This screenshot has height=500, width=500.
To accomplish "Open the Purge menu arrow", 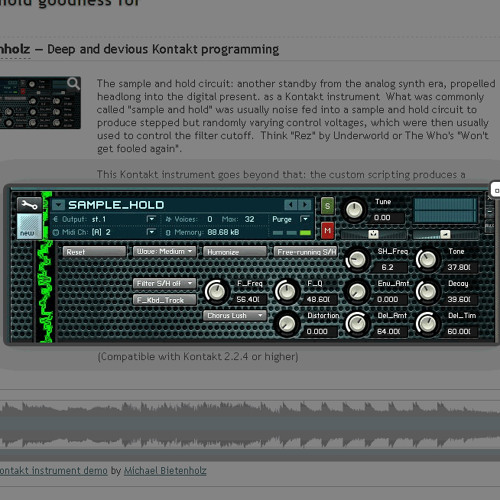I will point(304,219).
